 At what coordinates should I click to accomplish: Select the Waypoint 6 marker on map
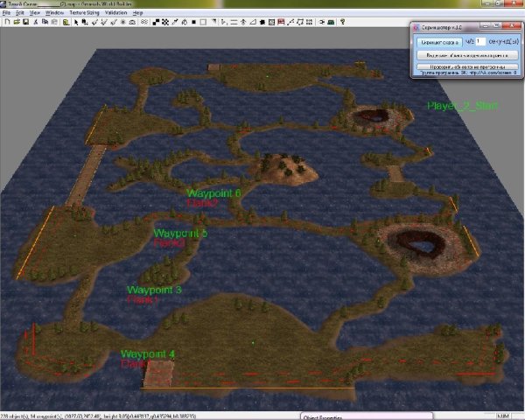coord(213,192)
